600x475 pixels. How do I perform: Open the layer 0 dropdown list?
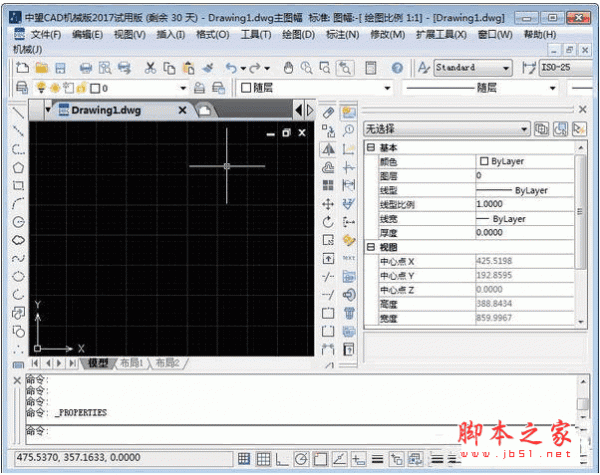click(x=183, y=88)
